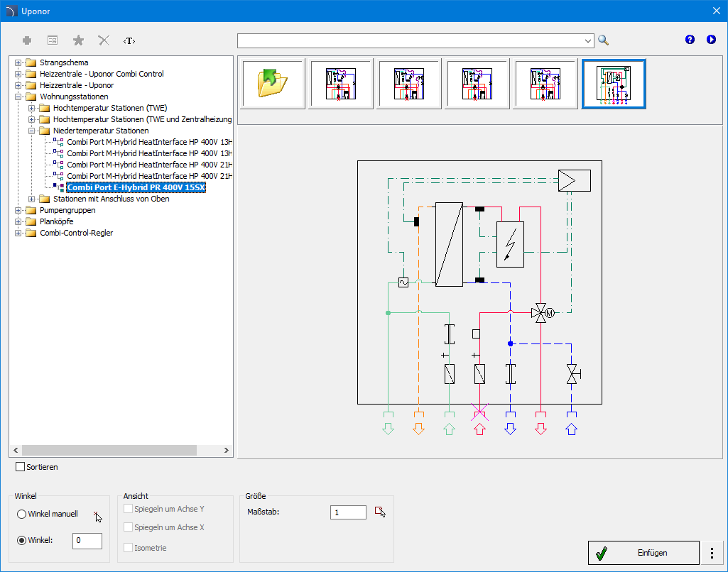
Task: Select the Winkel manuell radio button
Action: (x=22, y=514)
